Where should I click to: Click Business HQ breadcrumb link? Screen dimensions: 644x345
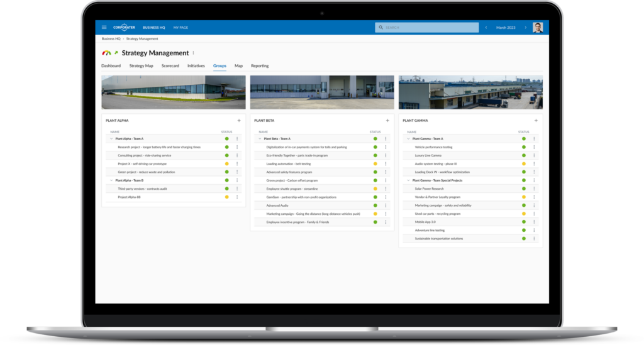(x=111, y=38)
